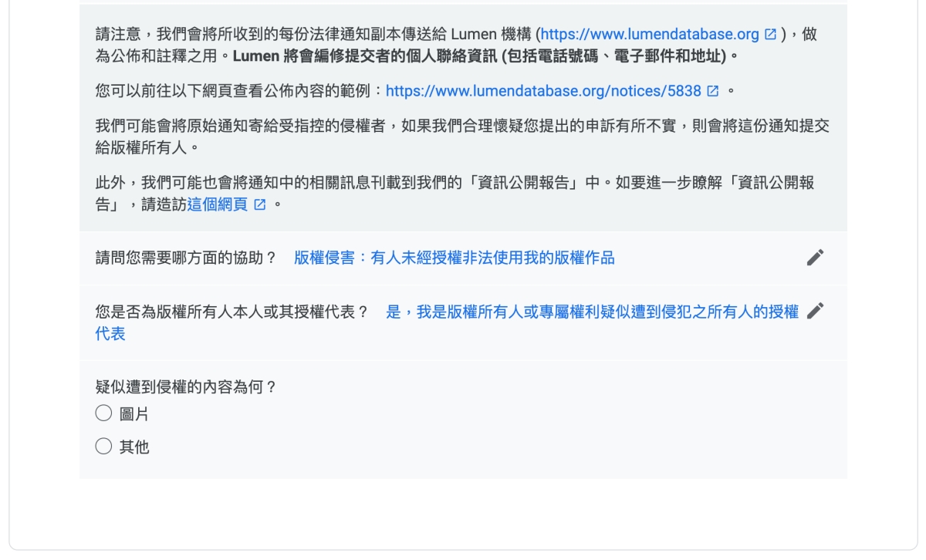Open the https://www.lumendatabase.org link
This screenshot has width=926, height=560.
[x=650, y=35]
